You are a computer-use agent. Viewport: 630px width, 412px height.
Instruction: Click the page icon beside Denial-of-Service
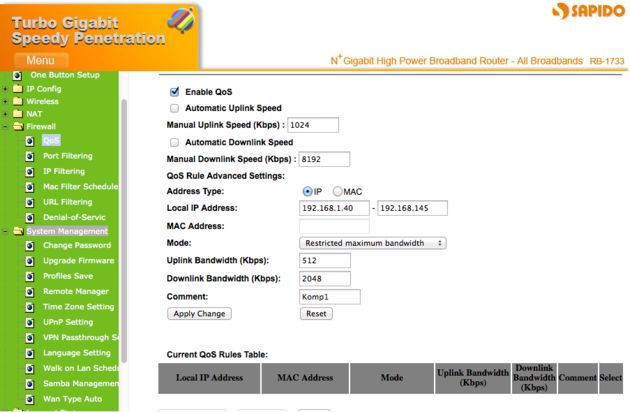point(30,217)
